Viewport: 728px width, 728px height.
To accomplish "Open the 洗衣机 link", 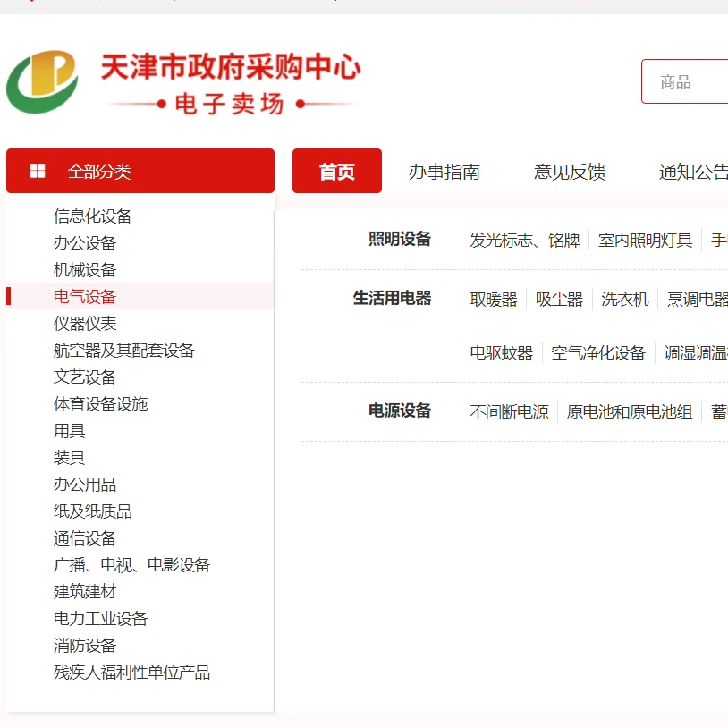I will point(625,299).
